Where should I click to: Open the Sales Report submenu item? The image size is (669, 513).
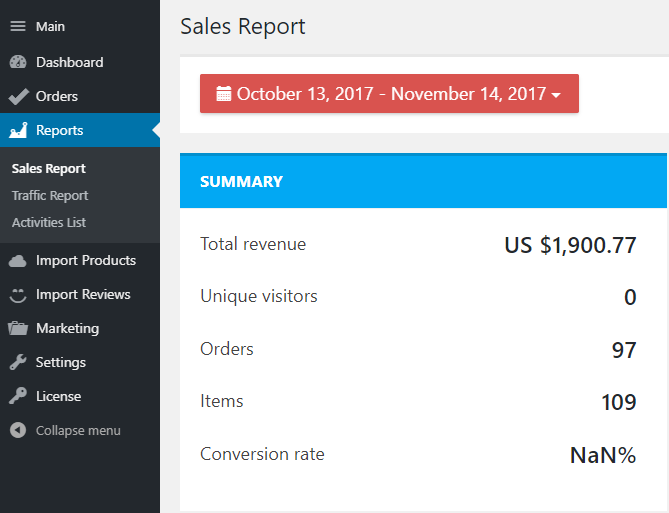(x=49, y=168)
